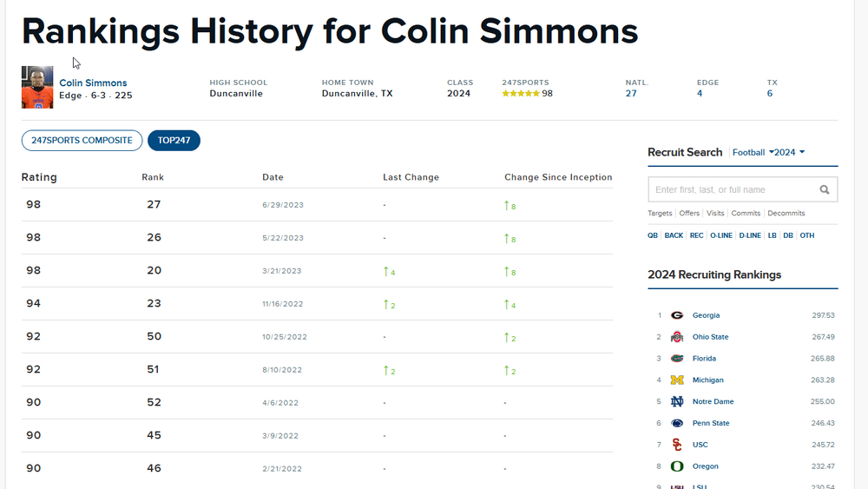The width and height of the screenshot is (868, 489).
Task: Click the Commits filter link
Action: coord(746,213)
